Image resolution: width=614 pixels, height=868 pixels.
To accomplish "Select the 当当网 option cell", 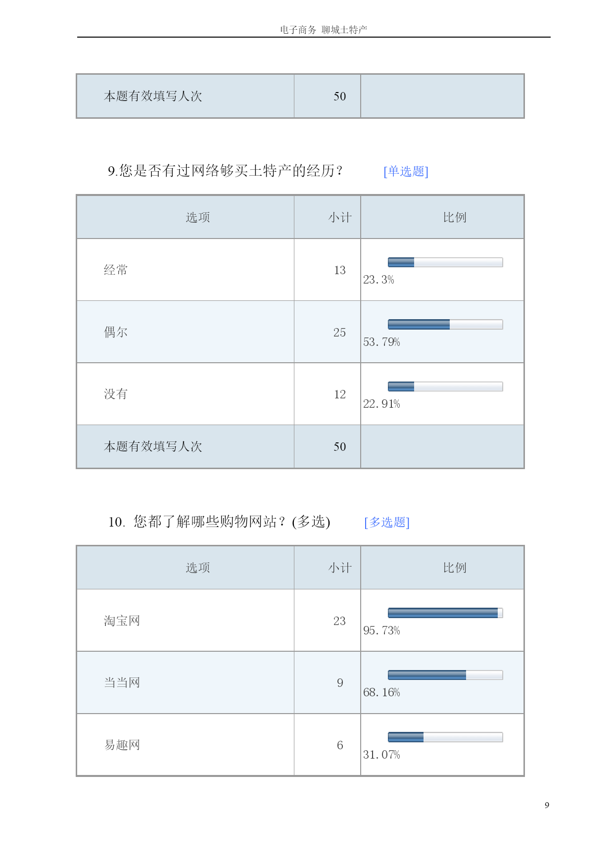I will 186,682.
